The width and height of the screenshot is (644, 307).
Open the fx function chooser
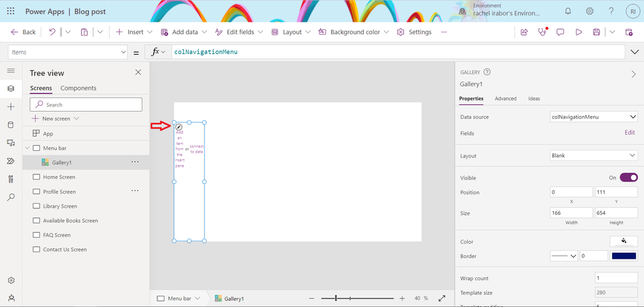click(159, 52)
